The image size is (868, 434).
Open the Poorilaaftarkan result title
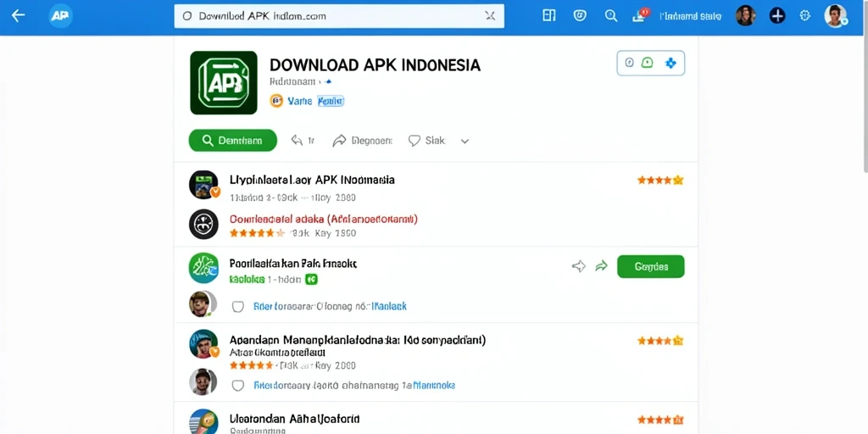292,263
